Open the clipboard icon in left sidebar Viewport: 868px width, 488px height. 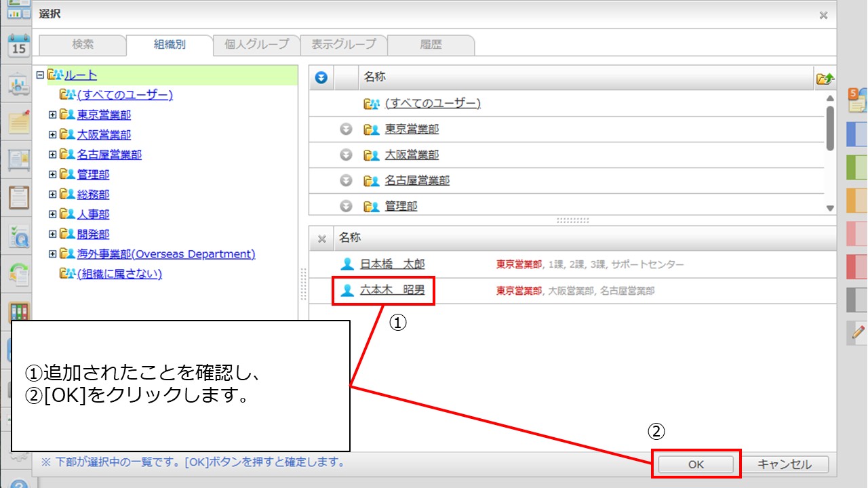coord(18,197)
